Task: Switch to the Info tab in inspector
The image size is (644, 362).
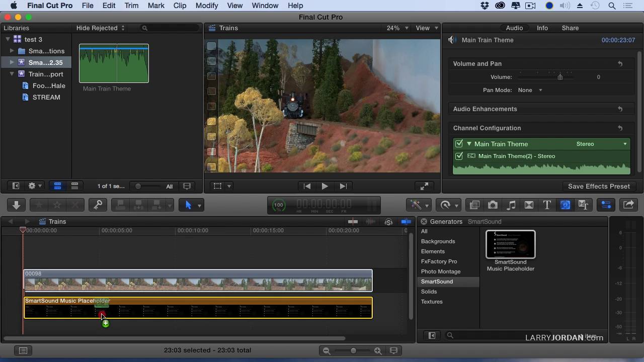Action: [x=542, y=28]
